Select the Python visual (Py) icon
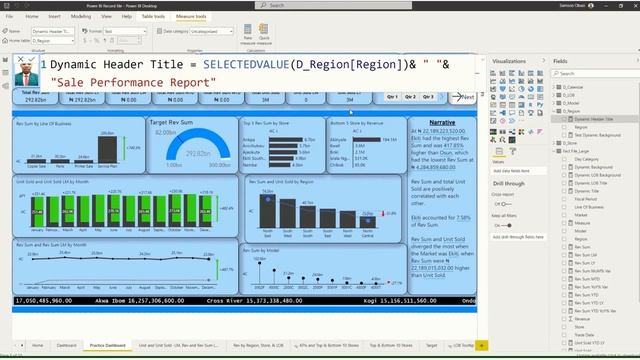The image size is (640, 360). [x=540, y=105]
